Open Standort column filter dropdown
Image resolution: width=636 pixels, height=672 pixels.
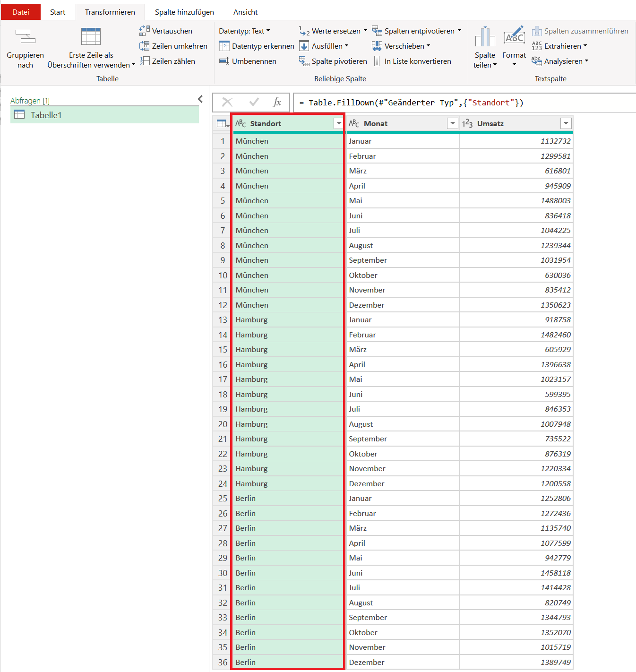pos(339,123)
